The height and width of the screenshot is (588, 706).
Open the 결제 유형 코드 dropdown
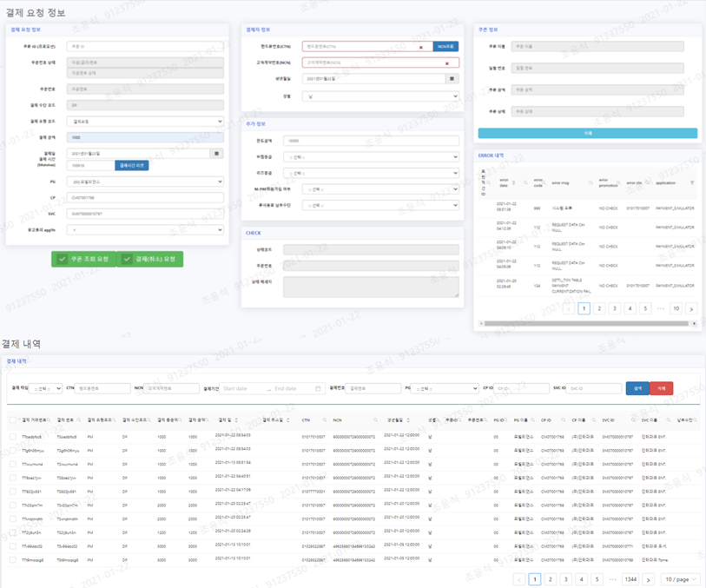[x=145, y=121]
